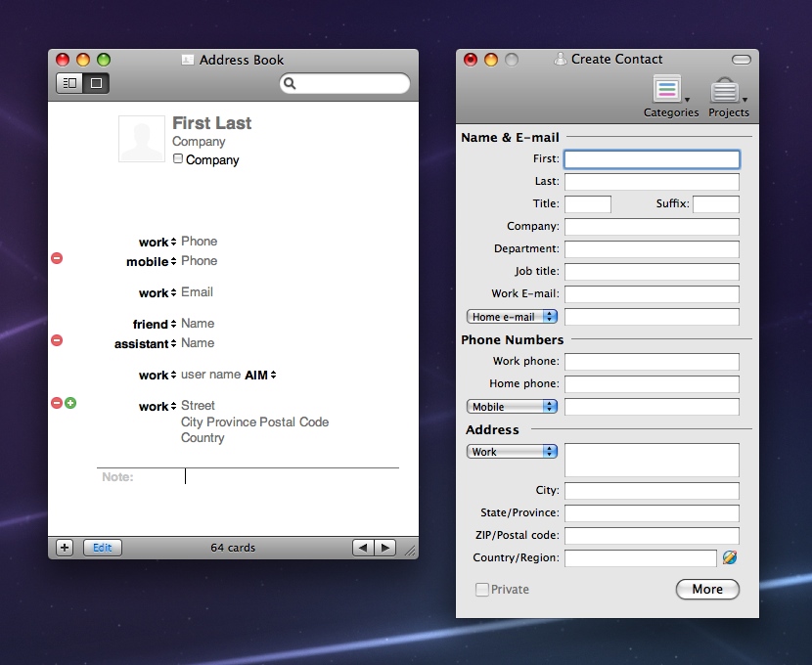Remove the mobile phone row with minus icon
Image resolution: width=812 pixels, height=665 pixels.
(57, 258)
